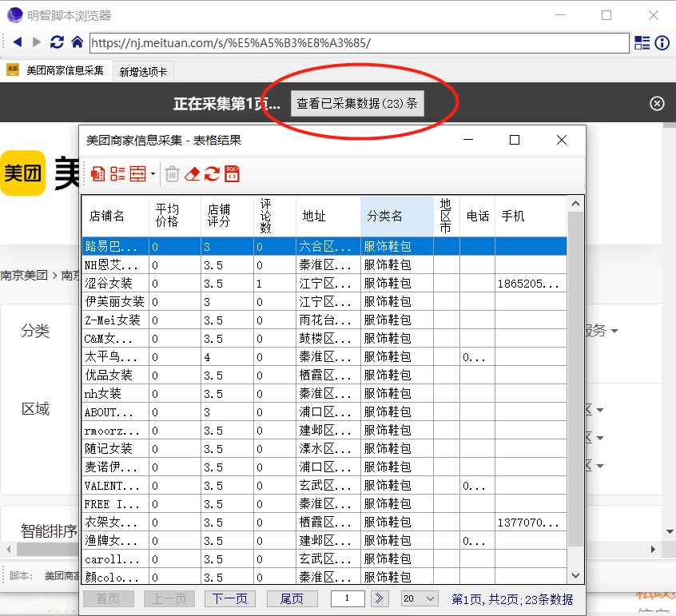
Task: Switch the results to list view icon
Action: click(117, 174)
